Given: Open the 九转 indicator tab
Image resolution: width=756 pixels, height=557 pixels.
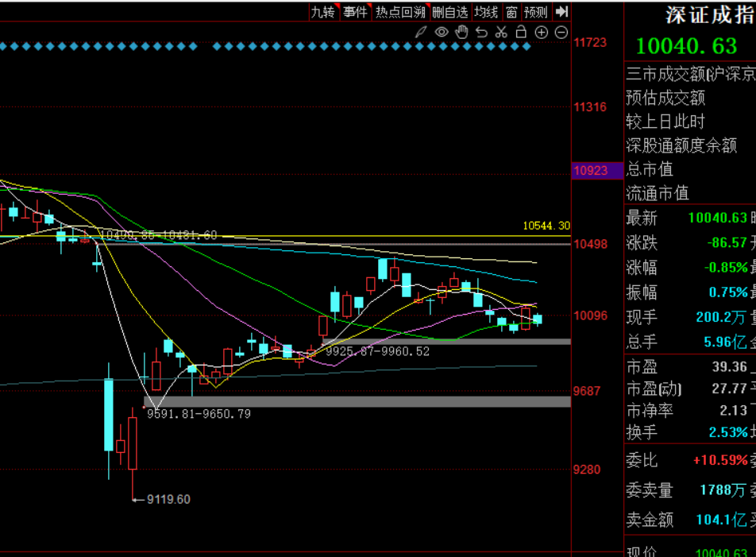Looking at the screenshot, I should tap(323, 12).
